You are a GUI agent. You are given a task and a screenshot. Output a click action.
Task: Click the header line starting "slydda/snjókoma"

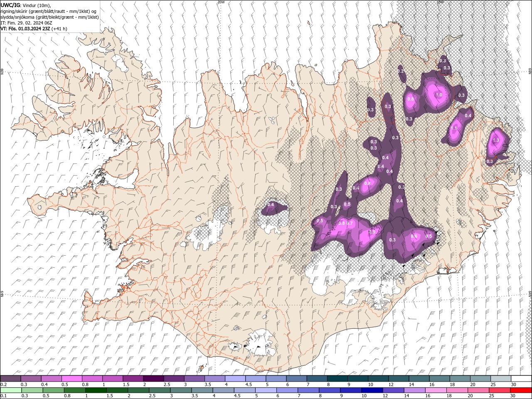pyautogui.click(x=50, y=17)
